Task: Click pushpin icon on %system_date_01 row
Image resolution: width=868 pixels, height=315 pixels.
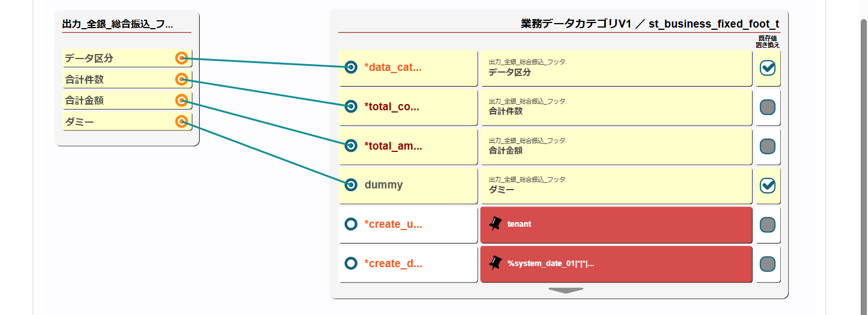Action: pyautogui.click(x=495, y=263)
